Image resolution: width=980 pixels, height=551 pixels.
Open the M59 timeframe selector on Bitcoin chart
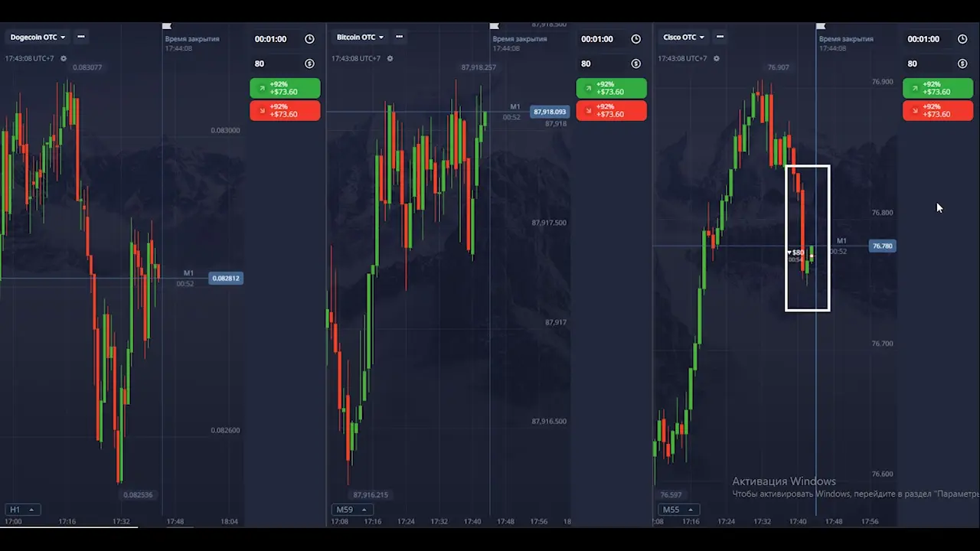[x=352, y=510]
